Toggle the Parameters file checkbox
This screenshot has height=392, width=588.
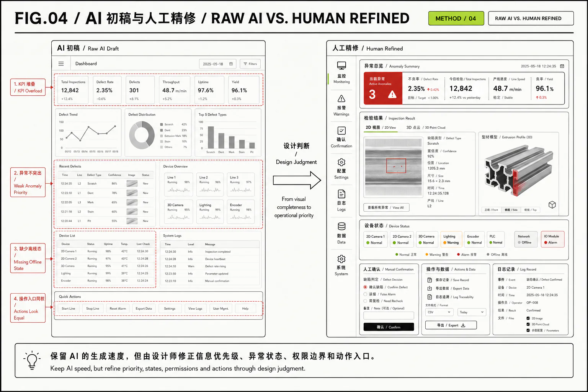pos(528,330)
